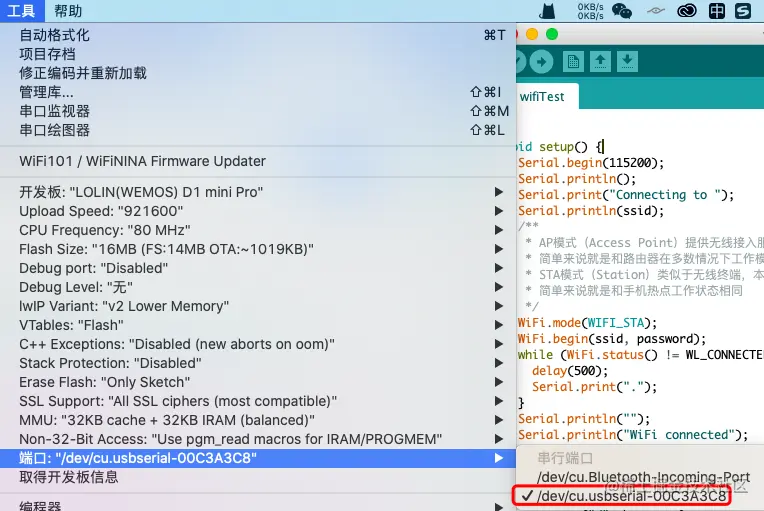Click Serial.println("WiFi connected") line
The image size is (764, 511).
pyautogui.click(x=632, y=435)
